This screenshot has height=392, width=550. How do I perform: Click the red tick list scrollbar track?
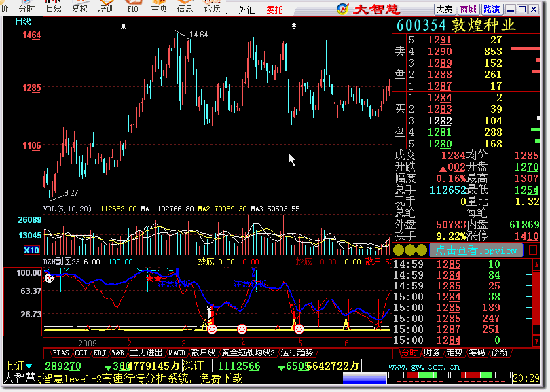pyautogui.click(x=536, y=298)
